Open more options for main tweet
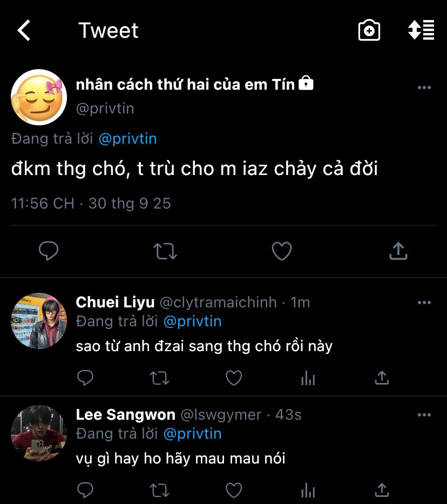 [424, 88]
